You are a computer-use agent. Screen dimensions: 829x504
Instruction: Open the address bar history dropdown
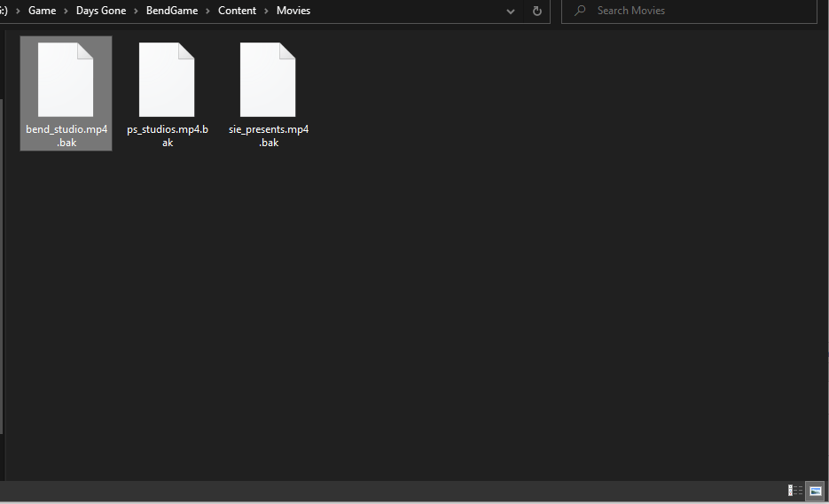coord(510,12)
